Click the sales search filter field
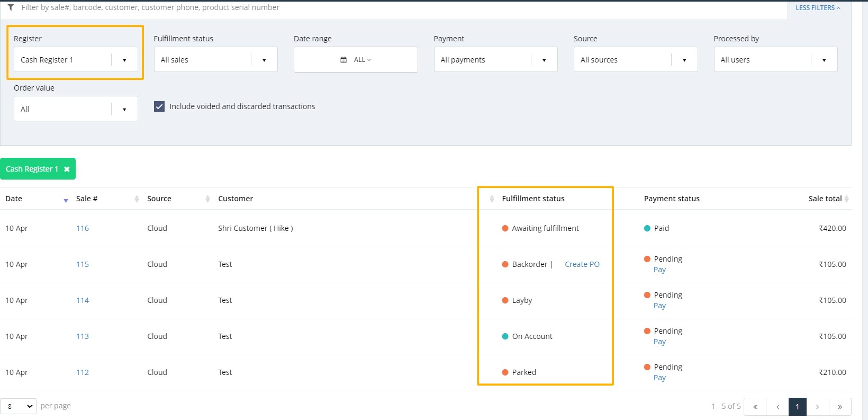This screenshot has width=868, height=420. [x=370, y=8]
